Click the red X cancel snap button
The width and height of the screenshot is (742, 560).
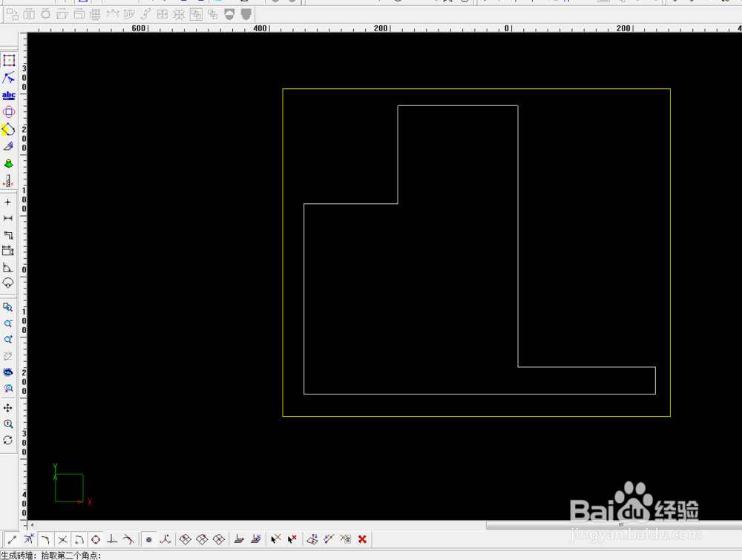[363, 539]
